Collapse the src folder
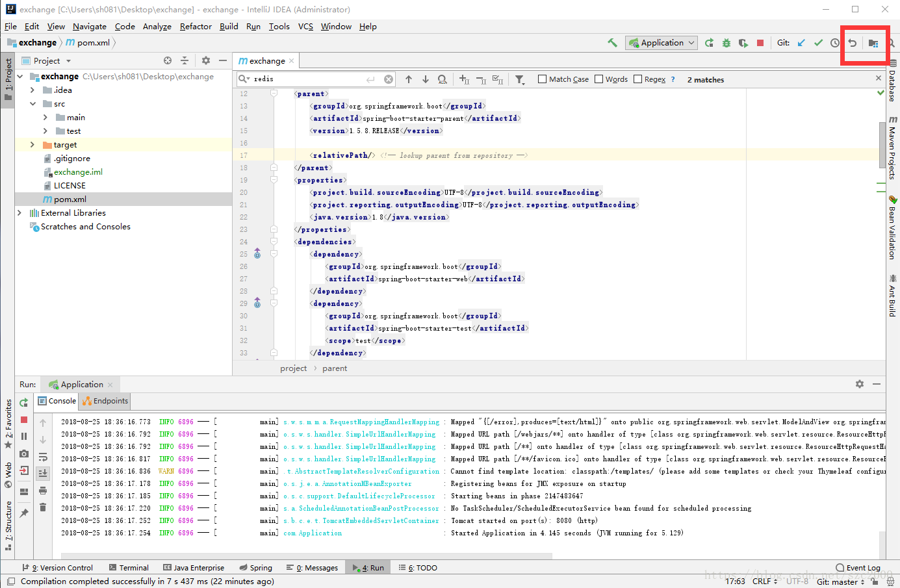Viewport: 900px width, 588px height. (x=32, y=104)
